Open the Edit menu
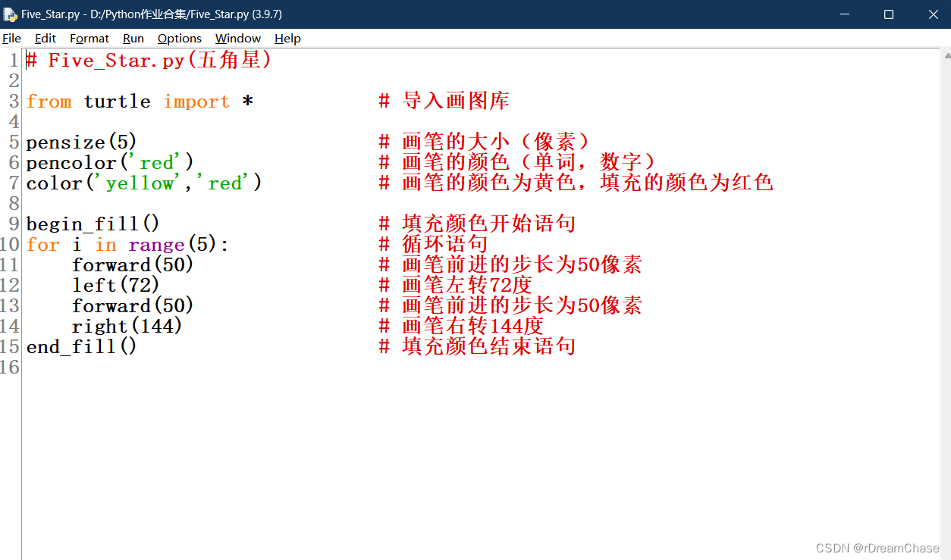Viewport: 951px width, 560px height. click(x=46, y=38)
